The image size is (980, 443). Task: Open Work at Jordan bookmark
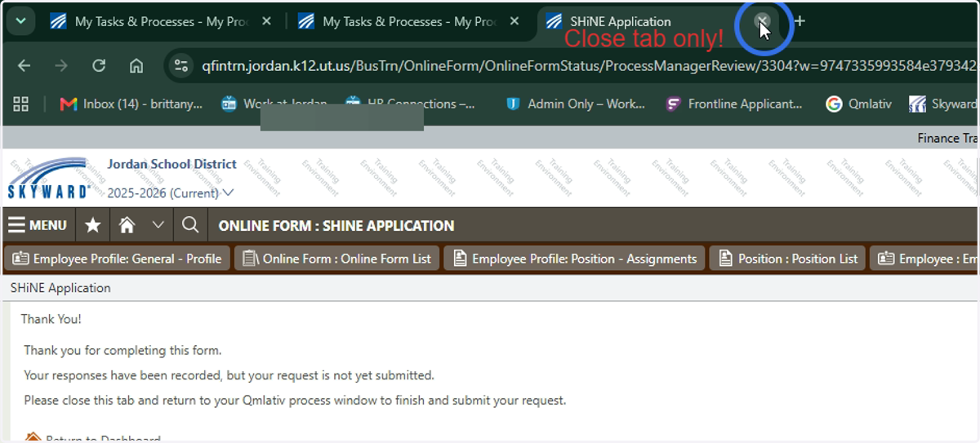coord(274,104)
